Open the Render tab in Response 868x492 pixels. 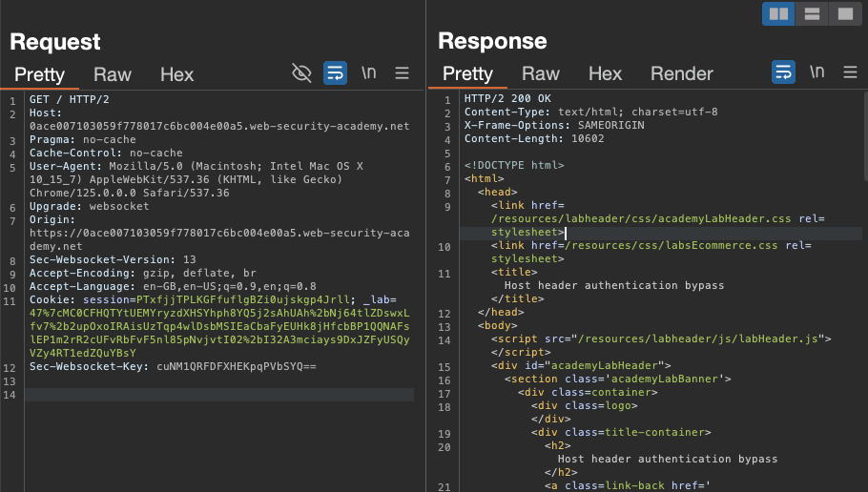pos(681,74)
